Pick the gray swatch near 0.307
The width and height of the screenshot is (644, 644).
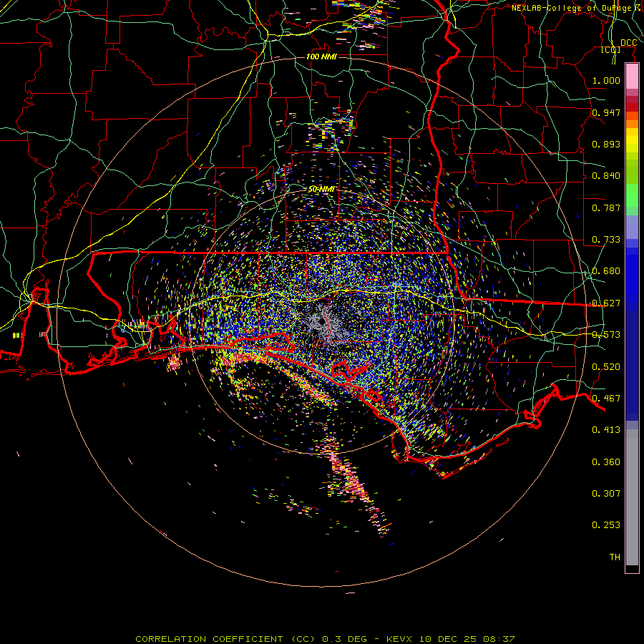tap(632, 501)
